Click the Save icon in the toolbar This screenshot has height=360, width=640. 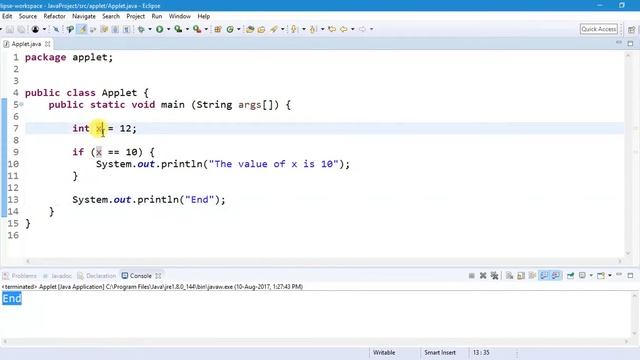point(10,29)
